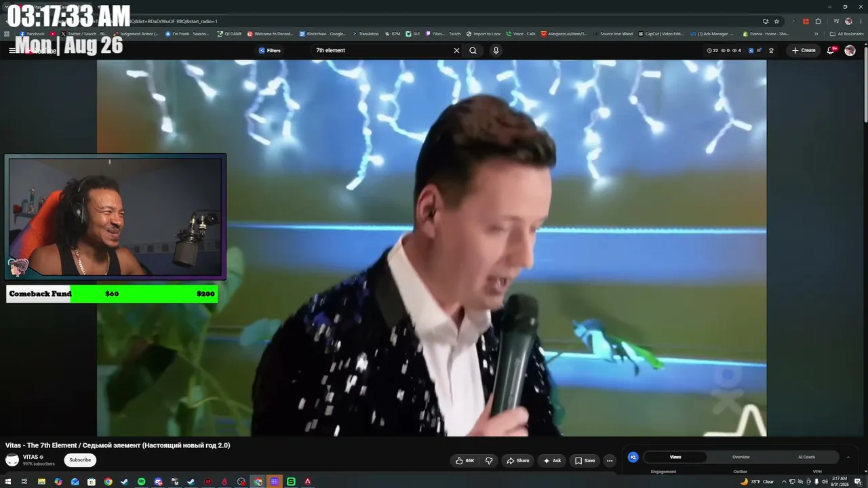The height and width of the screenshot is (488, 868).
Task: Open the Blockchain - Google bookmark
Action: tap(323, 34)
